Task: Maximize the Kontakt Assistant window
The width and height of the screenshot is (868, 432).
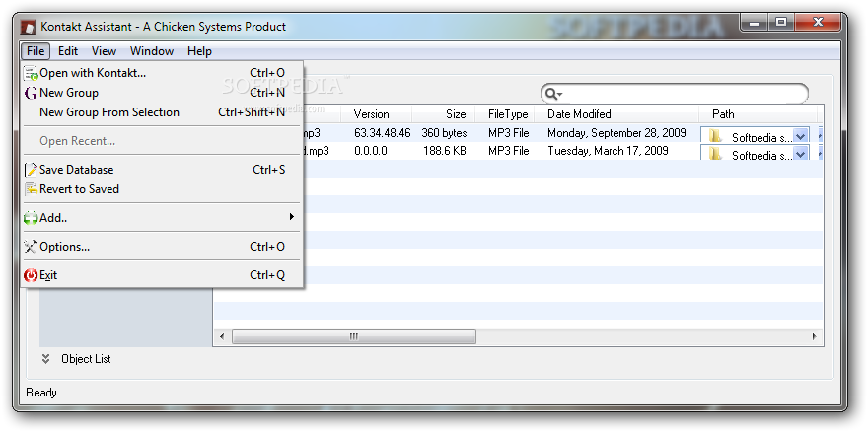Action: (781, 23)
